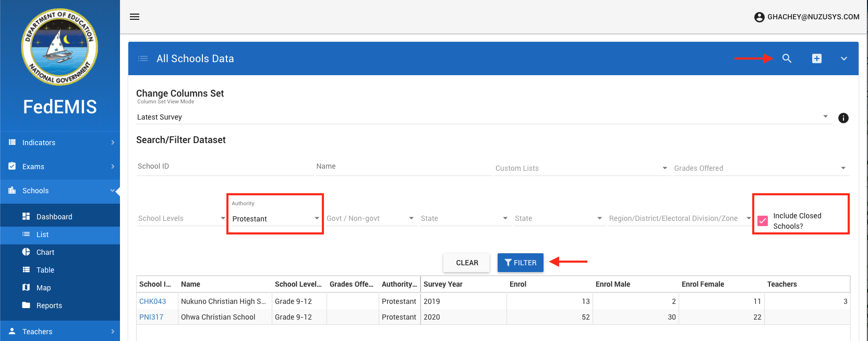Open the Schools Reports folder

pyautogui.click(x=49, y=305)
